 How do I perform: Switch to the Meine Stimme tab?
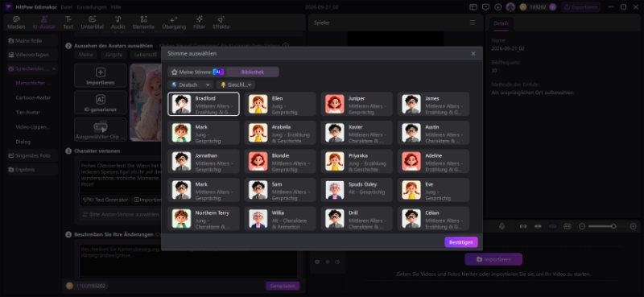coord(197,72)
